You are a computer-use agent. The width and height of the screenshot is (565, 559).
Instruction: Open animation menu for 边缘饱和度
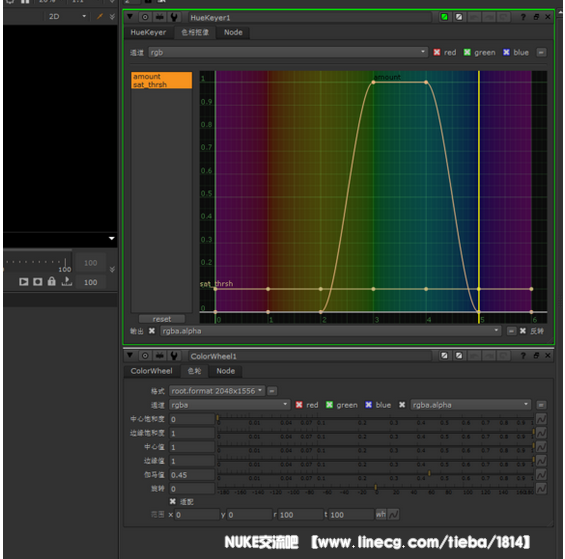pyautogui.click(x=541, y=433)
